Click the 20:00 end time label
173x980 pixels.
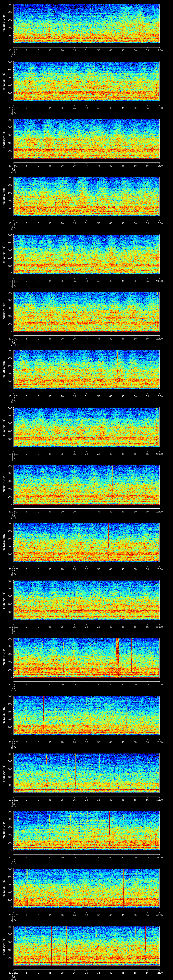[159, 223]
